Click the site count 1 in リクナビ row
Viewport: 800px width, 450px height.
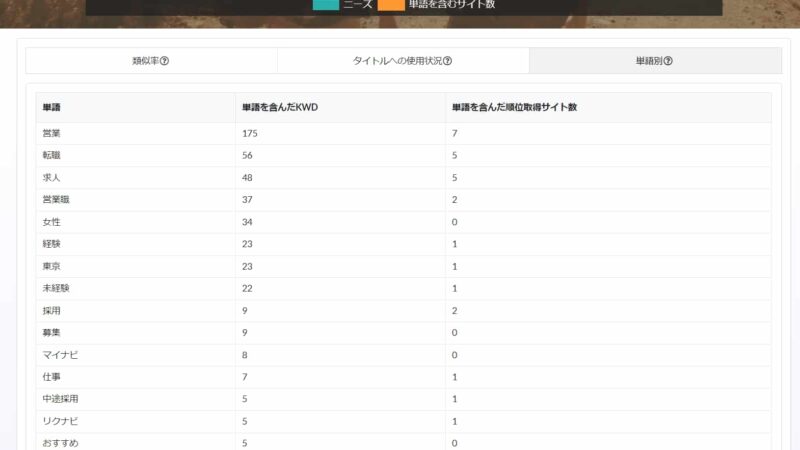coord(455,421)
